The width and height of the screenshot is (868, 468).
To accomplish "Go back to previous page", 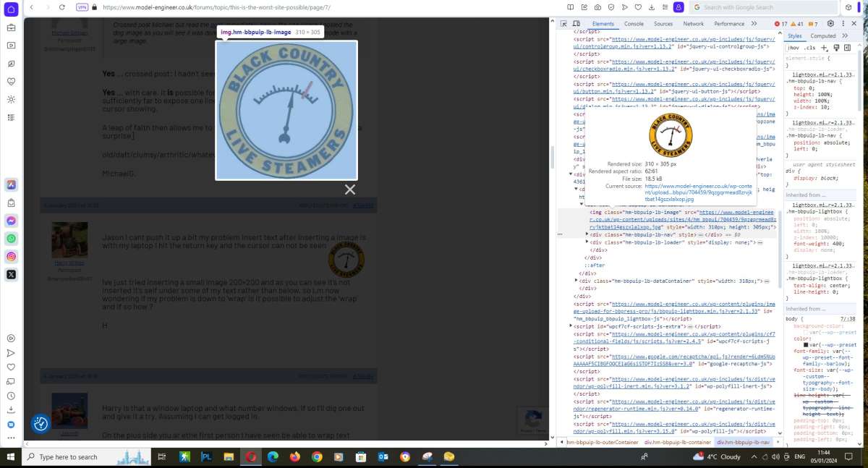I will click(x=31, y=7).
